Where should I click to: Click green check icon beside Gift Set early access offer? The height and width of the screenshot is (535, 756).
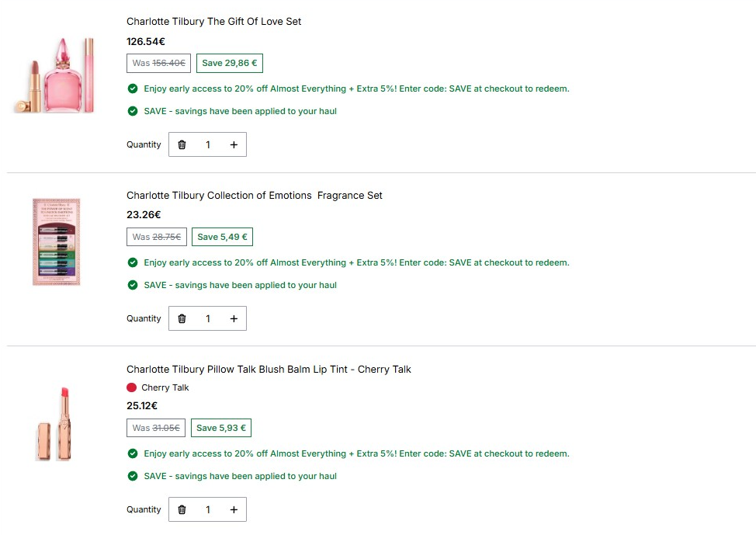point(133,89)
